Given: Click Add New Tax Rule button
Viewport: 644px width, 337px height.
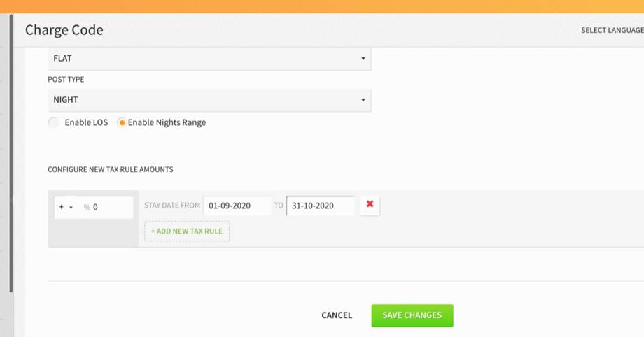Looking at the screenshot, I should pyautogui.click(x=187, y=231).
